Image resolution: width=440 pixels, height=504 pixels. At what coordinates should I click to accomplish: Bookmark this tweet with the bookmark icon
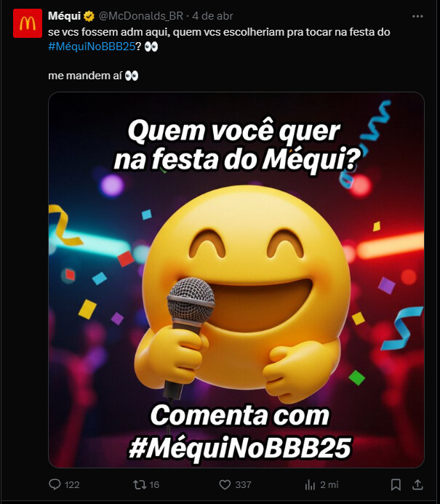click(x=396, y=484)
